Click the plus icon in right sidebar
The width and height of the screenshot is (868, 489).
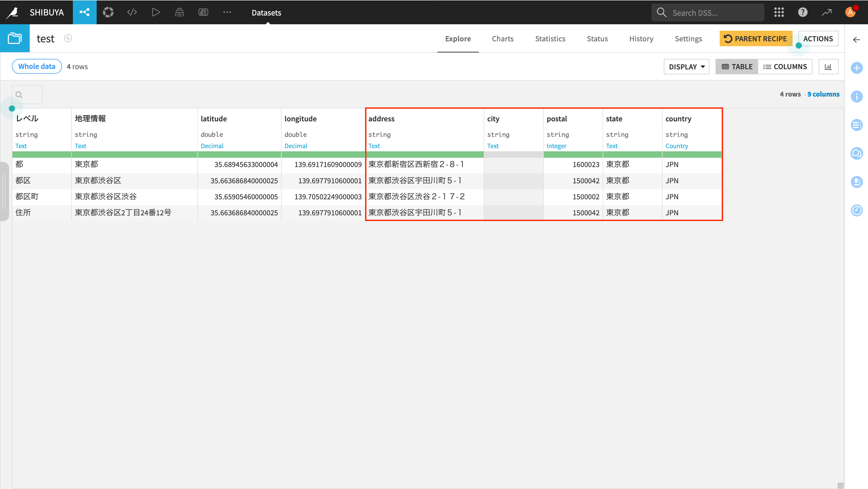click(856, 68)
